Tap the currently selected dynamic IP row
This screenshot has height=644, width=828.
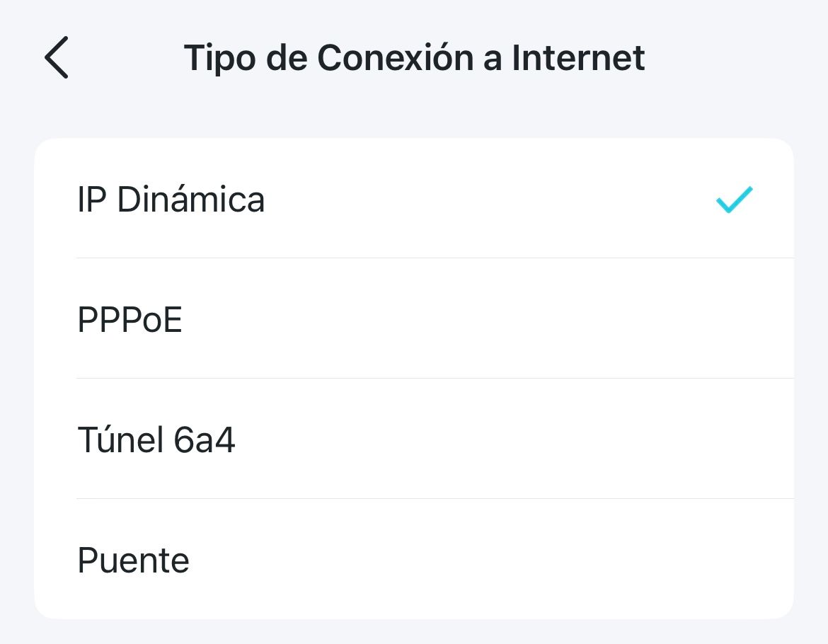413,200
